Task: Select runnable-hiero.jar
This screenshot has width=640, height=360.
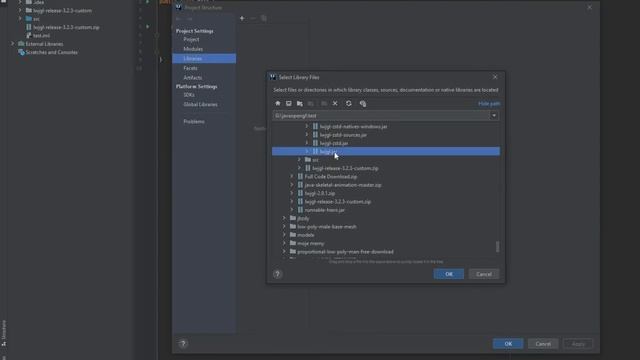Action: pos(324,210)
